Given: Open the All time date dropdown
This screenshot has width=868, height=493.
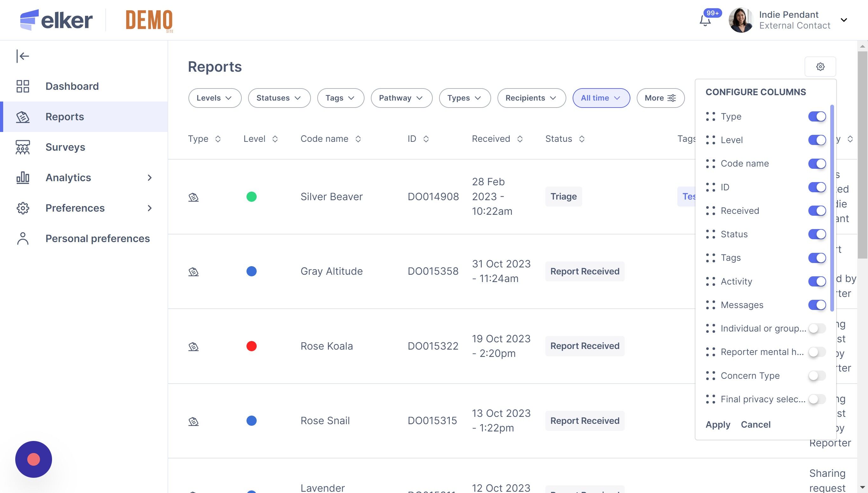Looking at the screenshot, I should (601, 98).
